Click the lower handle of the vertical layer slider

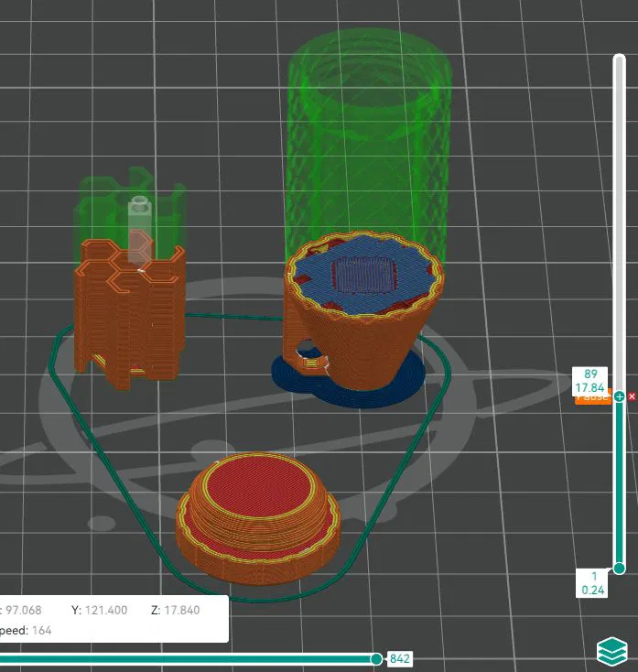619,569
